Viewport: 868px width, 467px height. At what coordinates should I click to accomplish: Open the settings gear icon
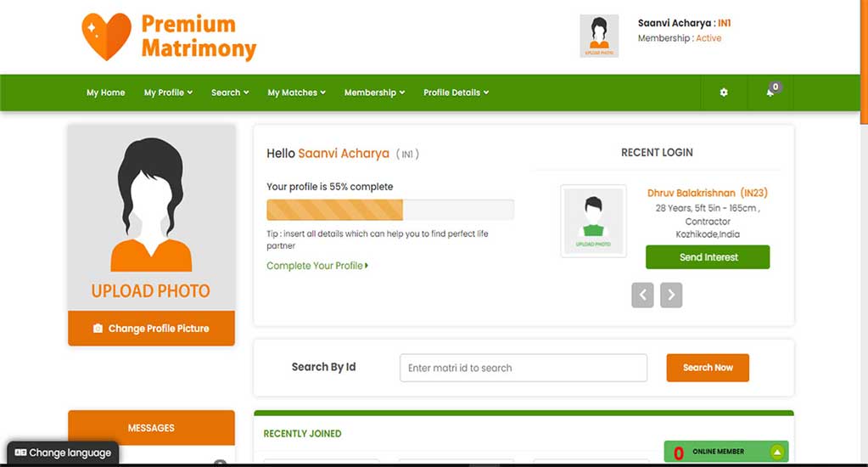tap(724, 93)
